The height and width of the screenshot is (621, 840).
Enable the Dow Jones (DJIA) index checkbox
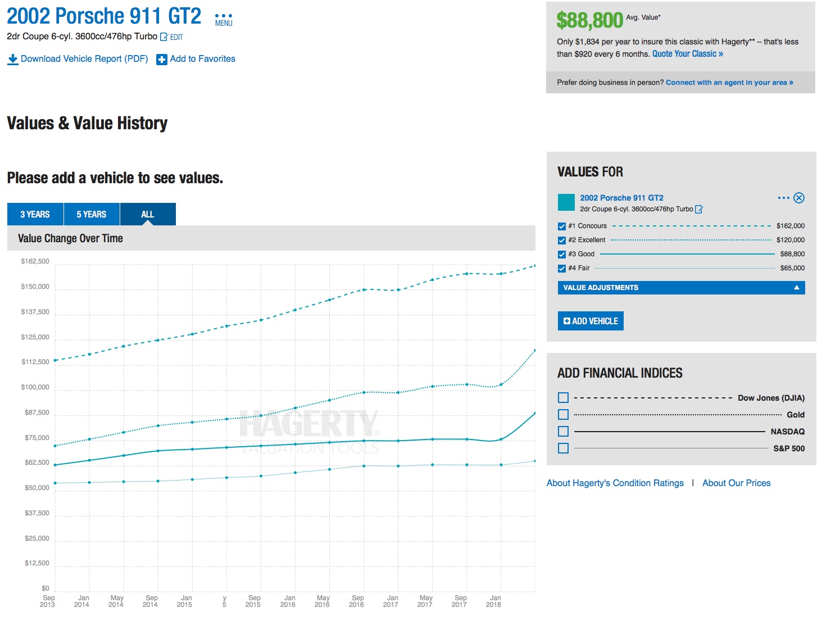(x=563, y=398)
